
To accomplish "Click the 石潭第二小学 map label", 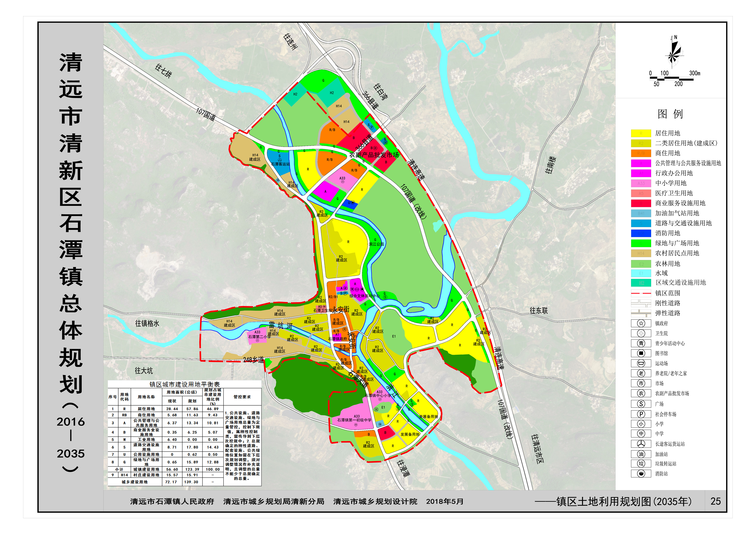I will pyautogui.click(x=260, y=337).
